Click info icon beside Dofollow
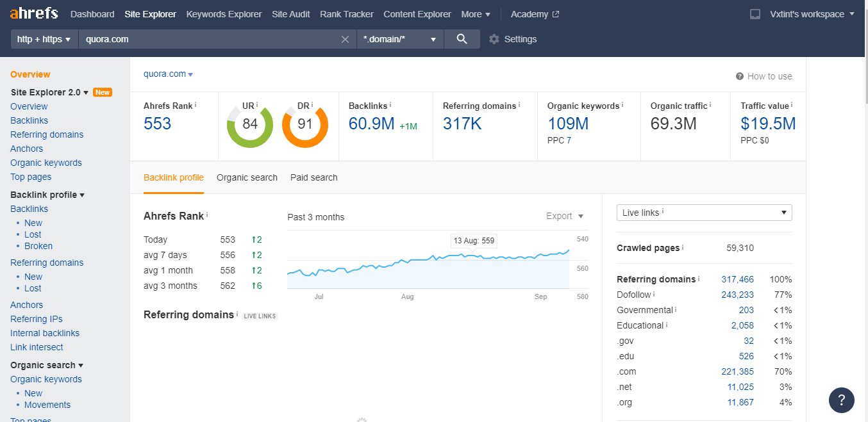The image size is (868, 422). pos(654,294)
